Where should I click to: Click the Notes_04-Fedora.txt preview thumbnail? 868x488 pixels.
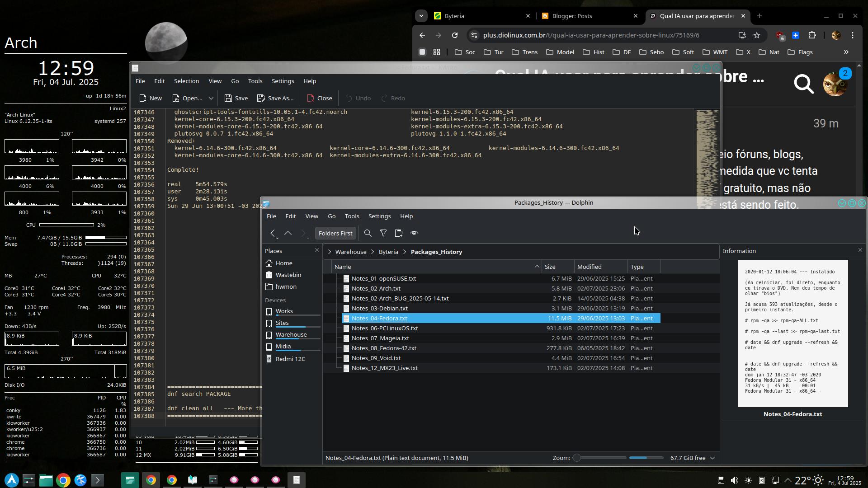(793, 333)
